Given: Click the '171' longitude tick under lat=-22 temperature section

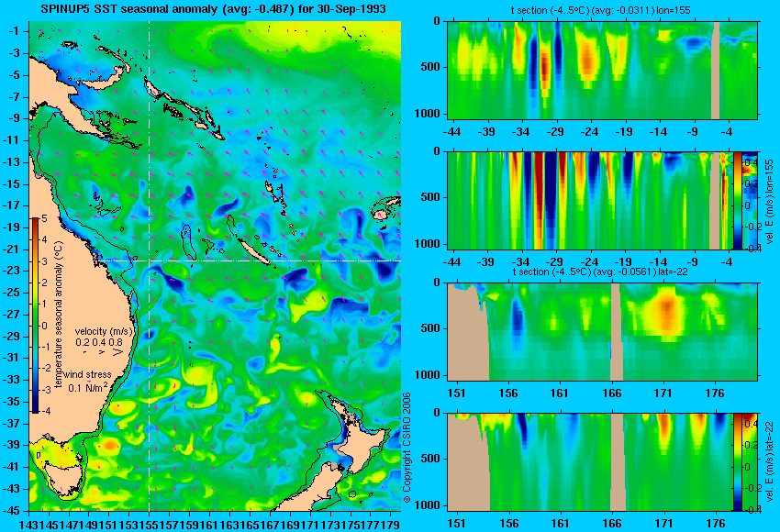Looking at the screenshot, I should pos(663,393).
